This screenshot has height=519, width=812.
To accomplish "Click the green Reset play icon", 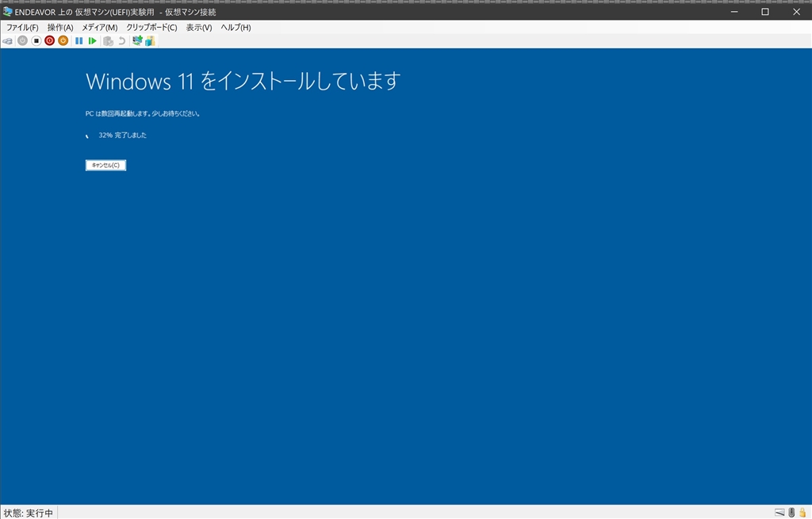I will click(92, 41).
